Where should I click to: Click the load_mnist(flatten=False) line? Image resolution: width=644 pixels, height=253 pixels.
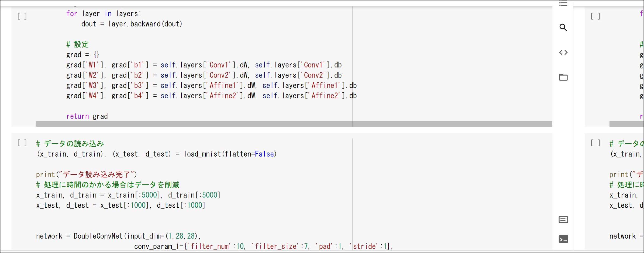pyautogui.click(x=156, y=154)
